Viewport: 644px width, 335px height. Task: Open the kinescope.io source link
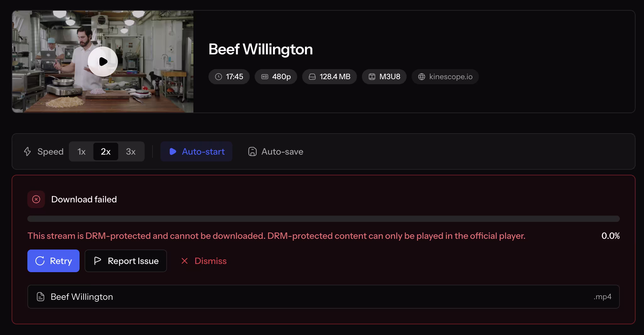pos(445,77)
